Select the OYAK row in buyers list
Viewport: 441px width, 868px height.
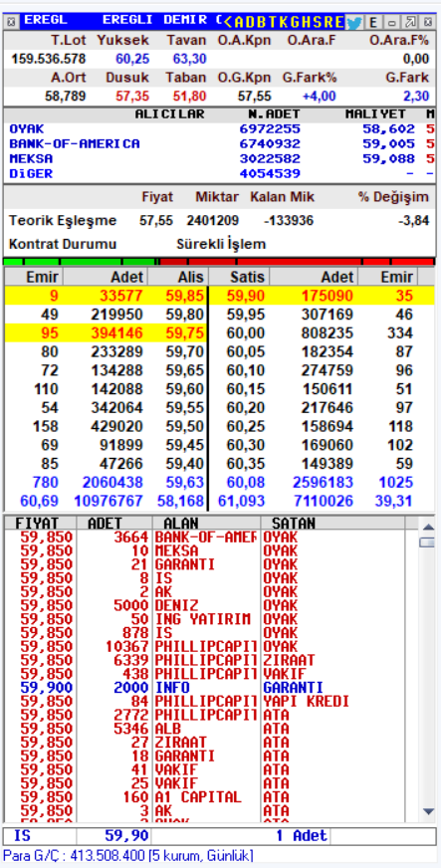pos(220,129)
